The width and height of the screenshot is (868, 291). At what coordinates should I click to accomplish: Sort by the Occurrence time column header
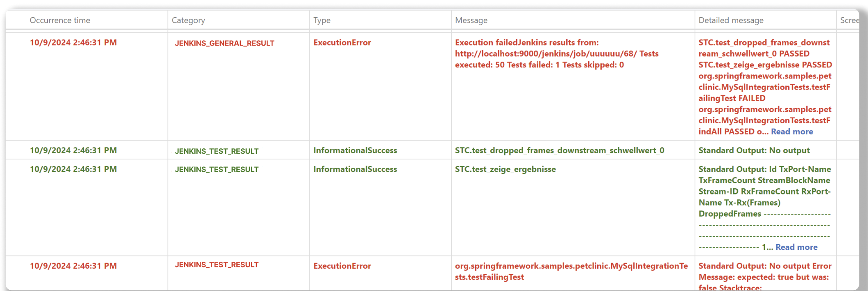(60, 20)
